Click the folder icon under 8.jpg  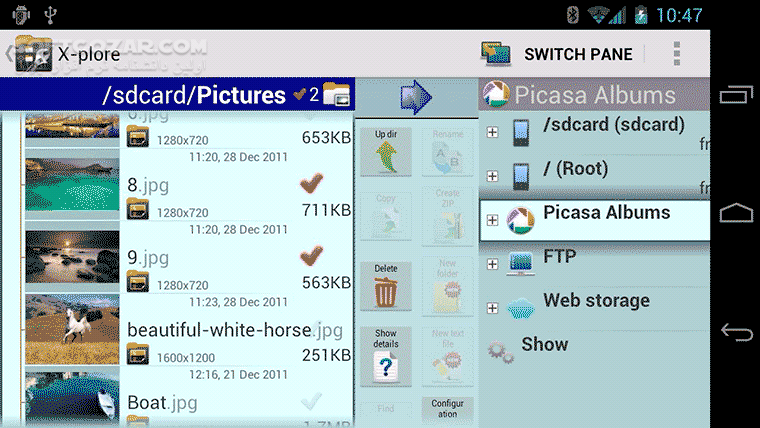(x=138, y=209)
